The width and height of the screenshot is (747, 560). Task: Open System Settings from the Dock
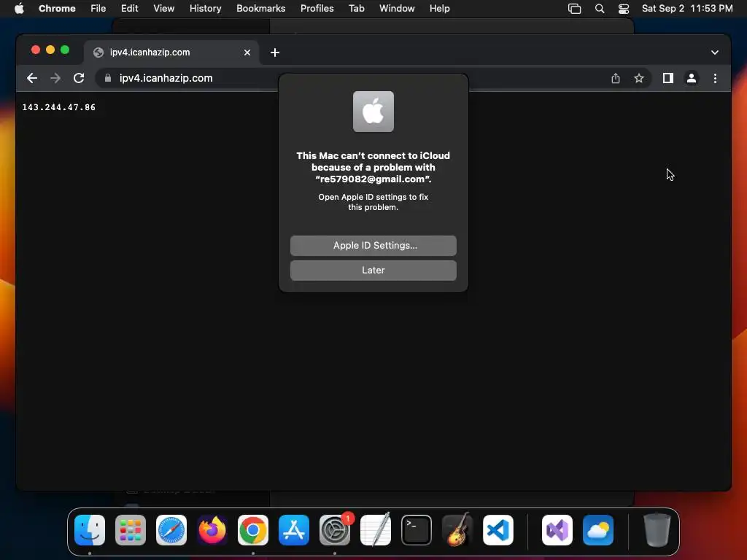pos(334,530)
